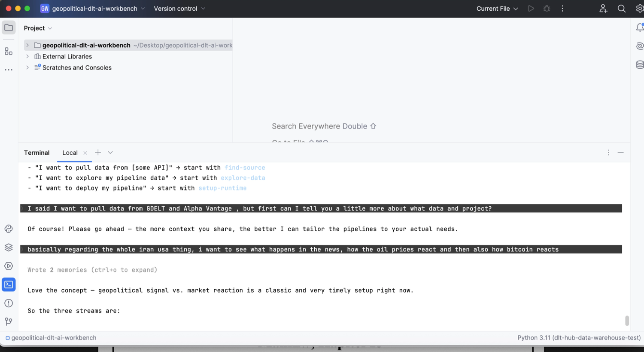Click the 'So the three streams are:' line
The height and width of the screenshot is (352, 644).
click(x=74, y=311)
